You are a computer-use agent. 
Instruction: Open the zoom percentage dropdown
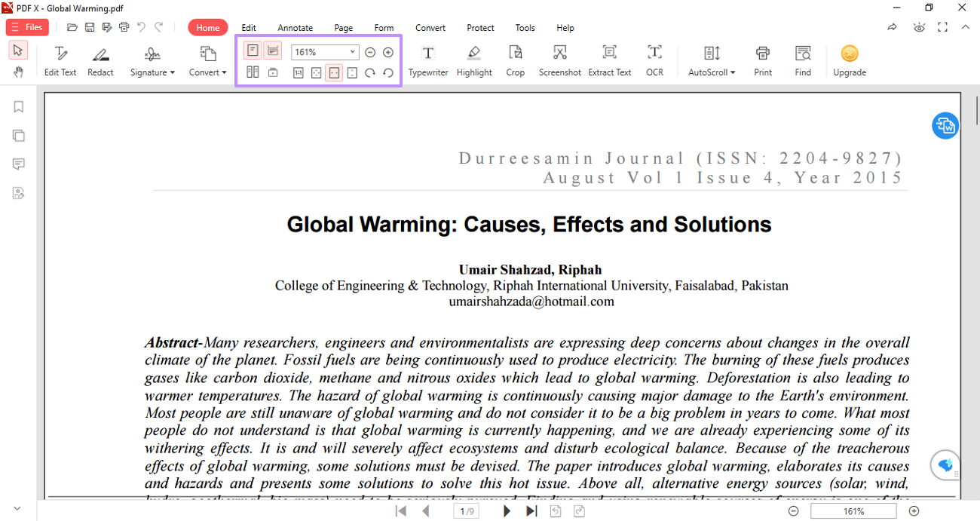pos(352,51)
